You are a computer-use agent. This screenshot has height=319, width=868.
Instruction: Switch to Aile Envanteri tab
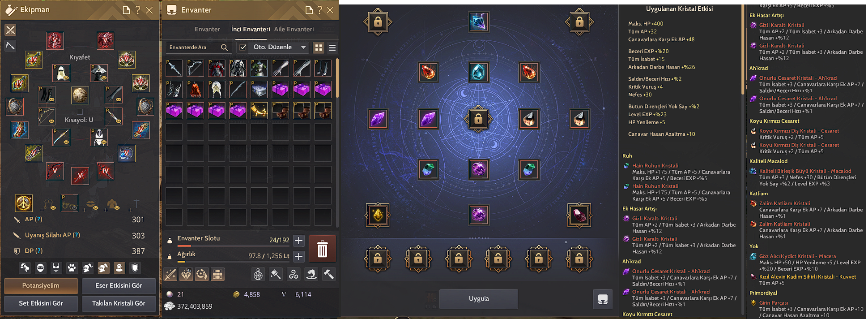pyautogui.click(x=294, y=29)
